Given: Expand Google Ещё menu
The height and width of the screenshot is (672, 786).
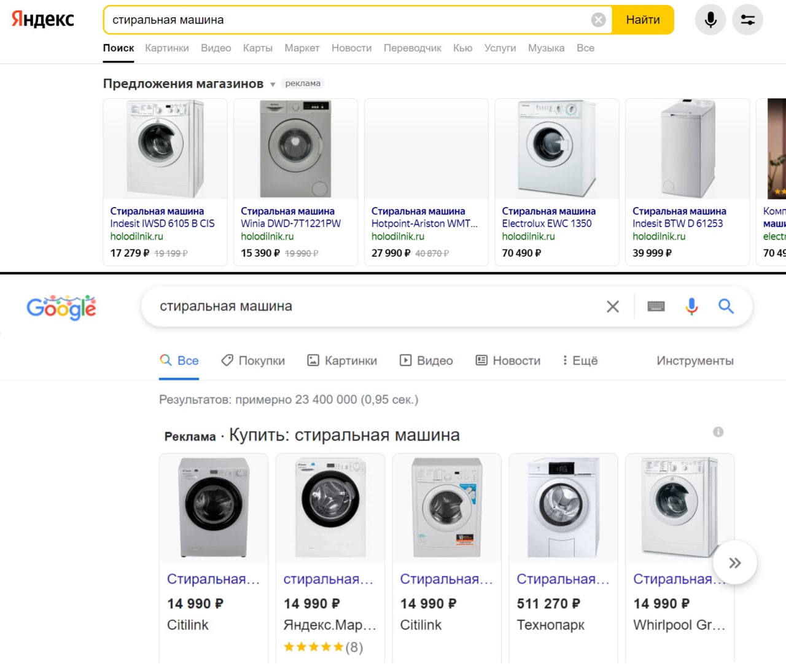Looking at the screenshot, I should point(580,361).
